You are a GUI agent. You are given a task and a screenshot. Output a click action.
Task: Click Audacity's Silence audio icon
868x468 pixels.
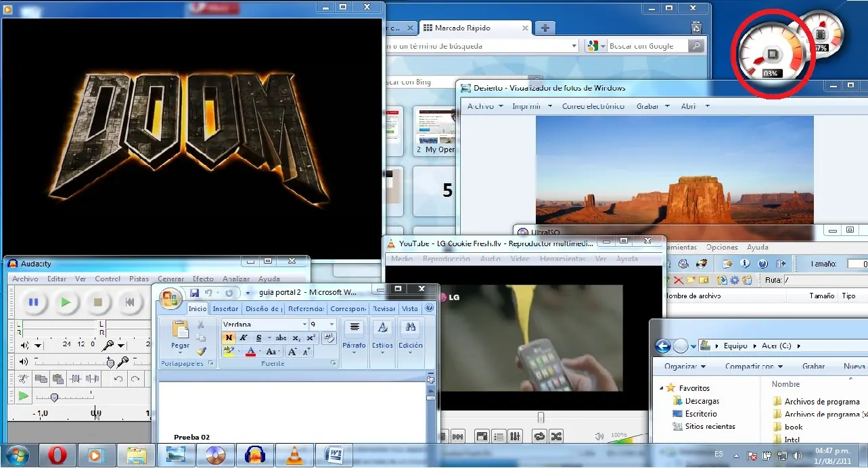click(x=93, y=379)
